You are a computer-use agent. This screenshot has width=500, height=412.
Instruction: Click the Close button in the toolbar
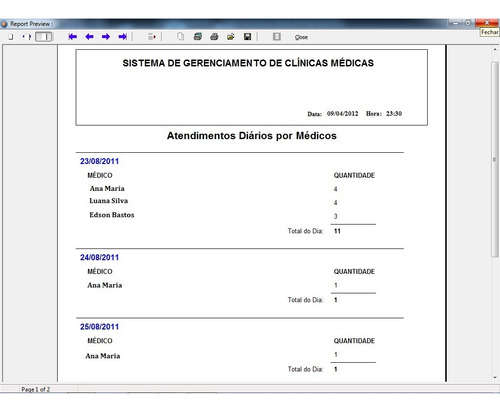click(x=301, y=37)
